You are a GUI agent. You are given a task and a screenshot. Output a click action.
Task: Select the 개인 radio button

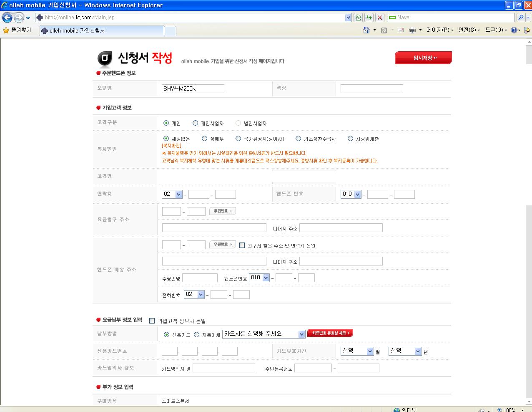(166, 123)
